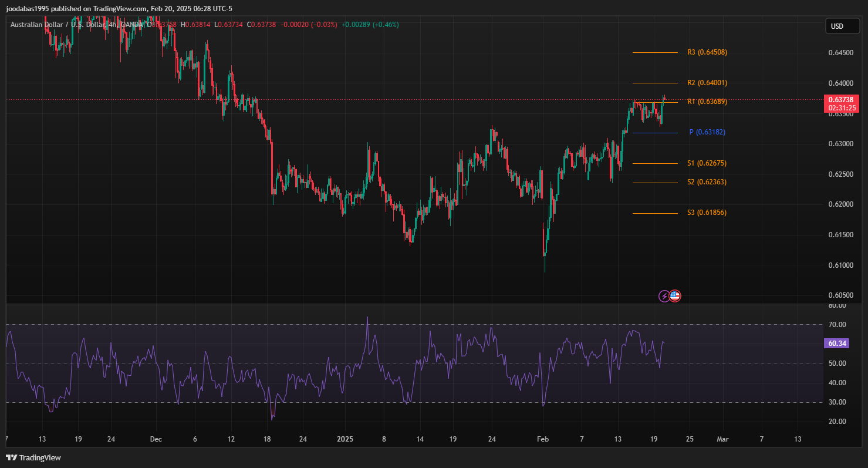Viewport: 868px width, 468px height.
Task: Click the green +0.00289 (+0.46%) value
Action: pyautogui.click(x=370, y=25)
